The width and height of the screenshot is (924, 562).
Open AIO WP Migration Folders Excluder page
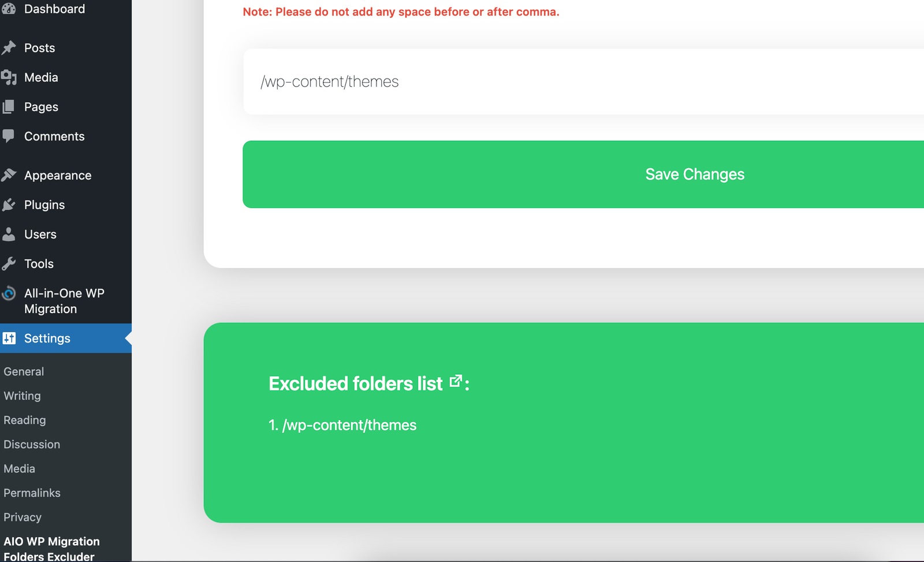(51, 549)
